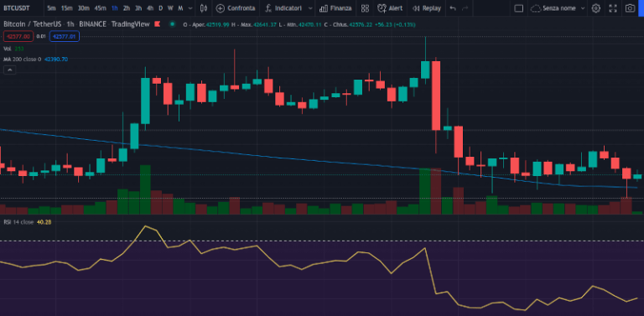644x316 pixels.
Task: Click the green market status dot
Action: click(173, 24)
